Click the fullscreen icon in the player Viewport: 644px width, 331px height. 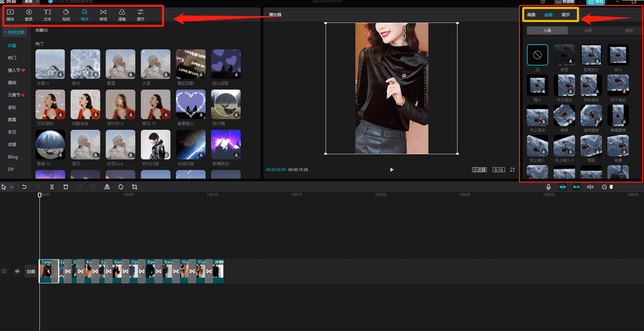pyautogui.click(x=513, y=170)
